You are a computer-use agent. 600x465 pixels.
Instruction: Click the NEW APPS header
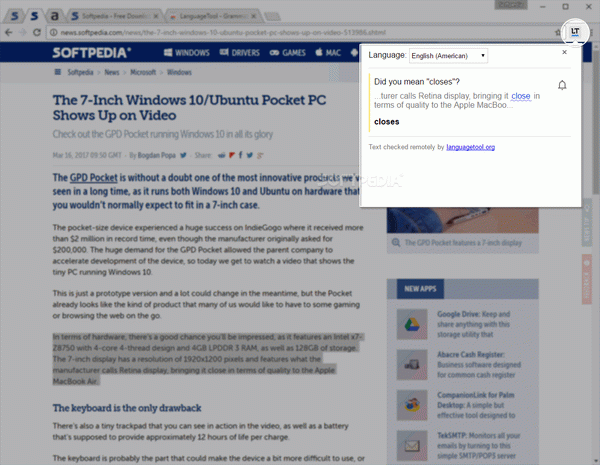420,289
